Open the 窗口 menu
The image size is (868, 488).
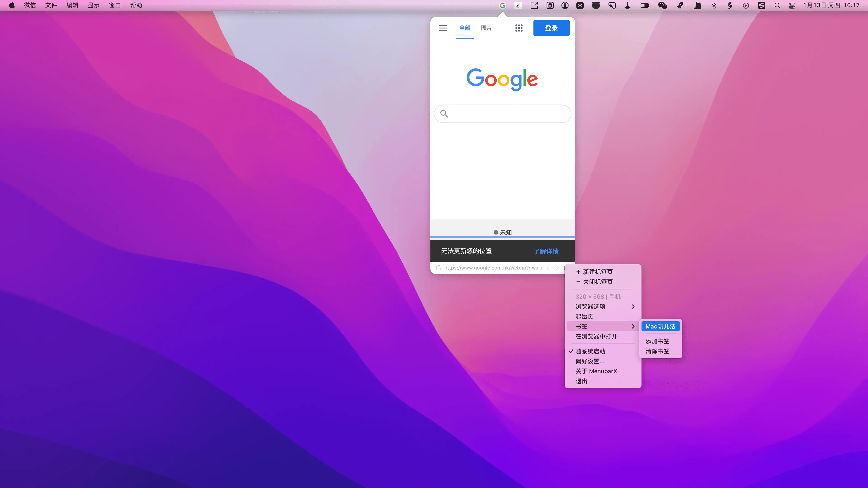point(115,5)
